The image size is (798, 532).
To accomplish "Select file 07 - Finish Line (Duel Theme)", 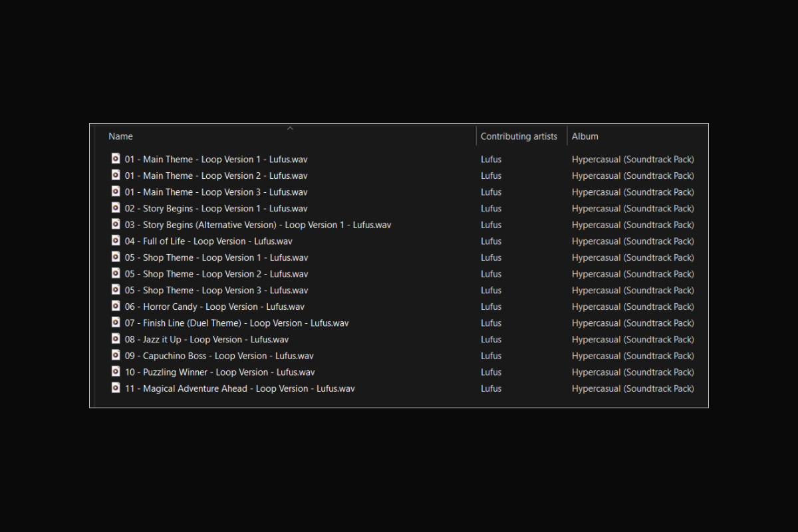I will pyautogui.click(x=237, y=323).
